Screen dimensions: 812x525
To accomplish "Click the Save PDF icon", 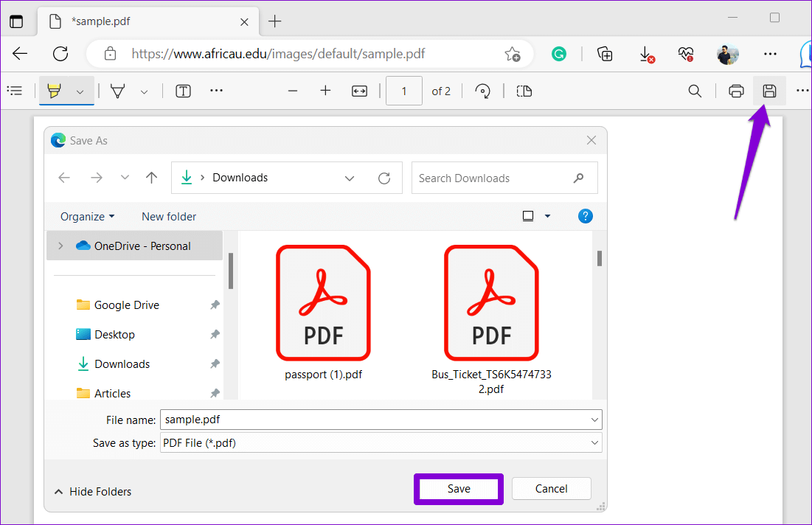I will click(769, 91).
